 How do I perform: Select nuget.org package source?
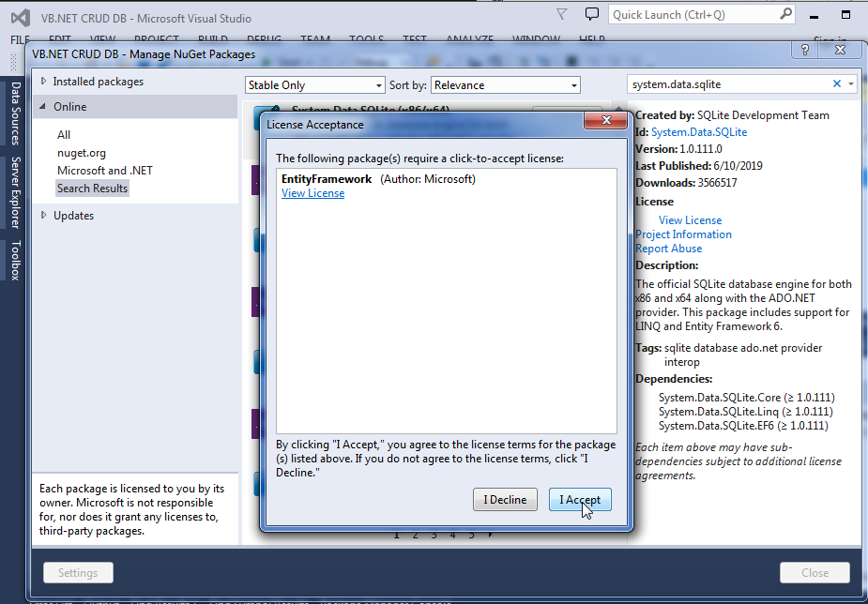pyautogui.click(x=82, y=153)
